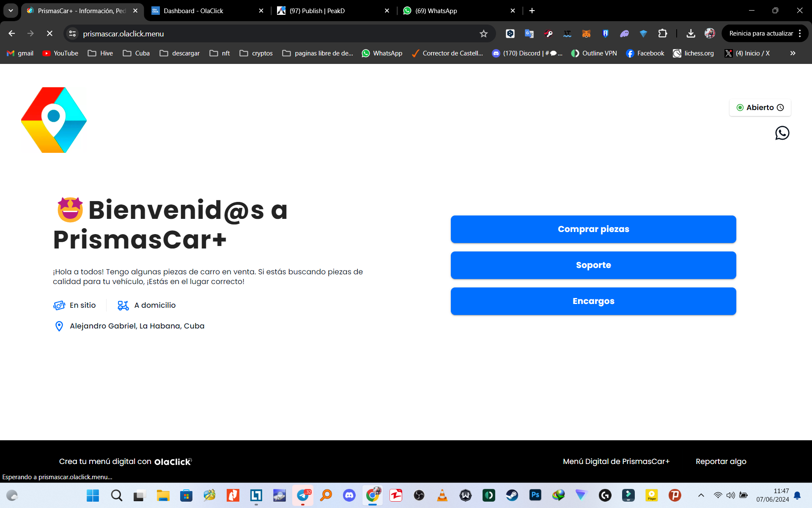
Task: Click the Comprar piezas button
Action: pyautogui.click(x=593, y=229)
